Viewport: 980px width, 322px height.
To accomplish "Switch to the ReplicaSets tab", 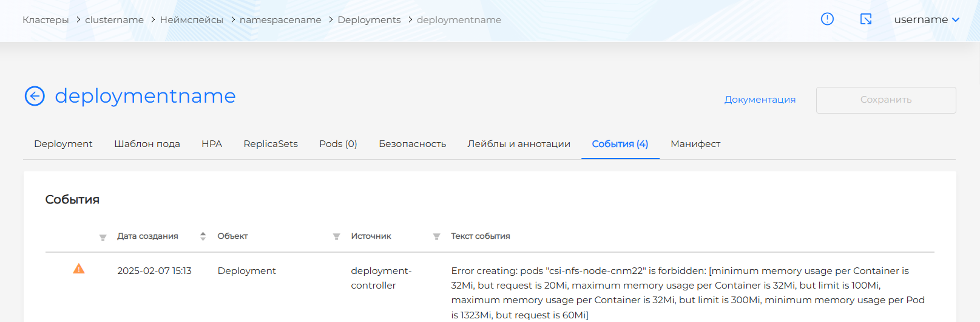I will coord(271,144).
